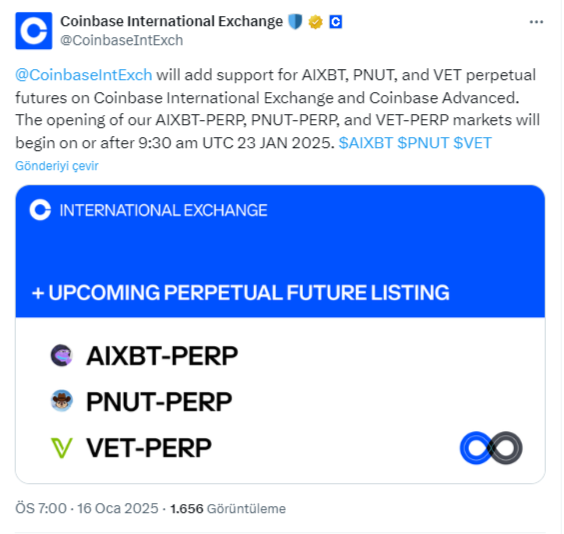Open the Coinbase International Exchange display name
Screen dimensions: 564x534
click(x=172, y=22)
